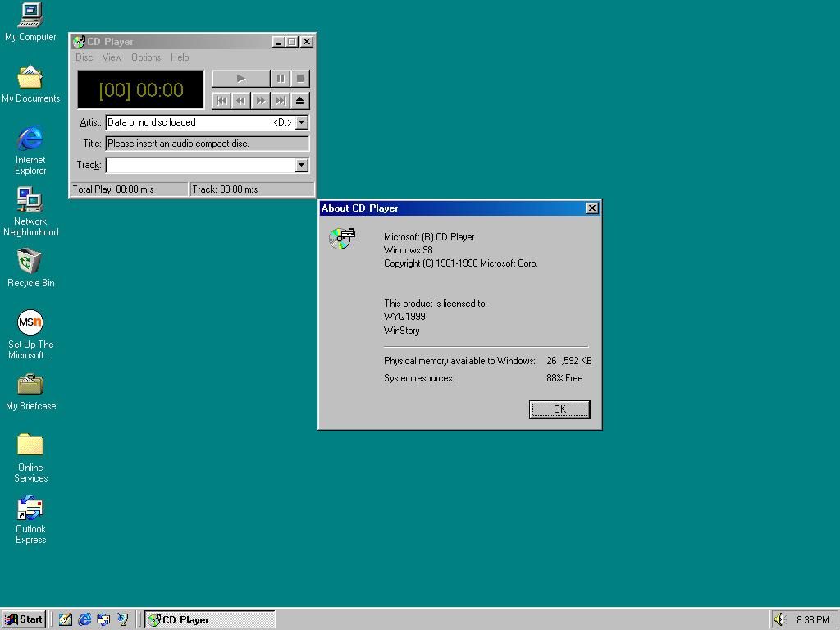This screenshot has height=630, width=840.
Task: Open the Options menu
Action: [146, 57]
